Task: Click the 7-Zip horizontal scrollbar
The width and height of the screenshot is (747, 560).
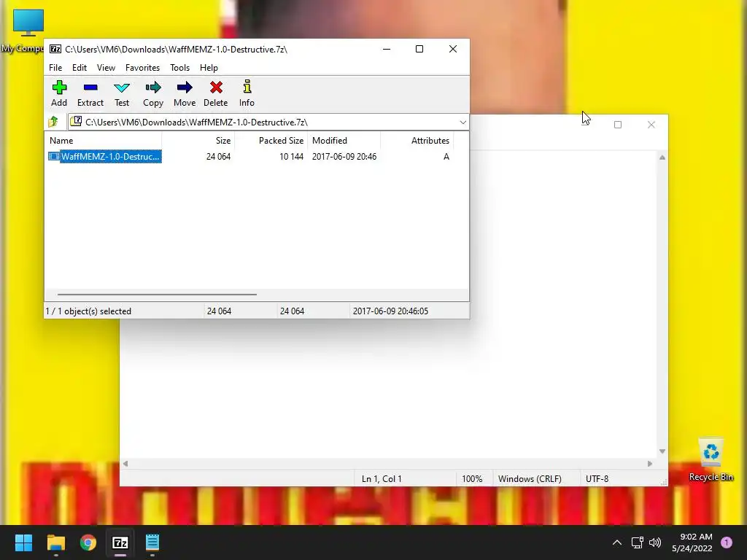Action: coord(157,295)
